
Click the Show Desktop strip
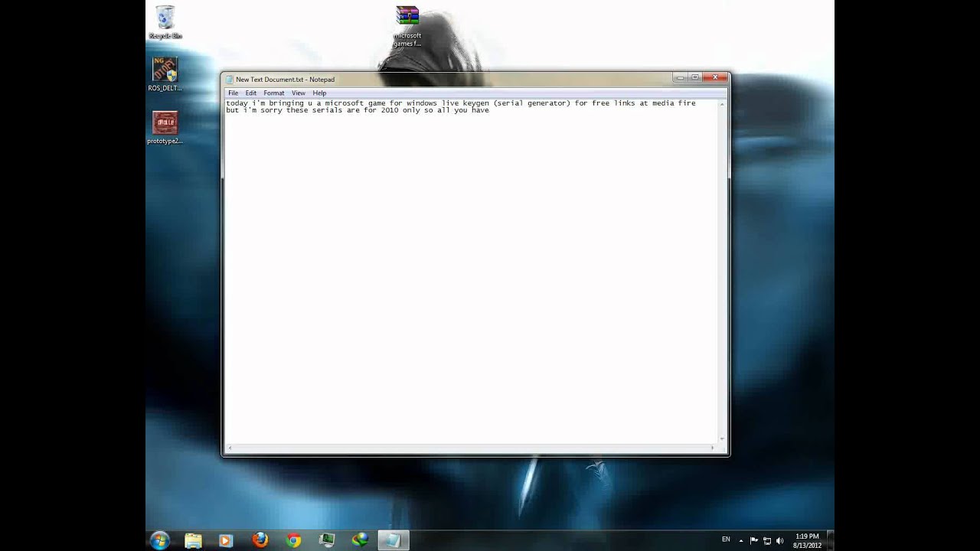point(830,540)
